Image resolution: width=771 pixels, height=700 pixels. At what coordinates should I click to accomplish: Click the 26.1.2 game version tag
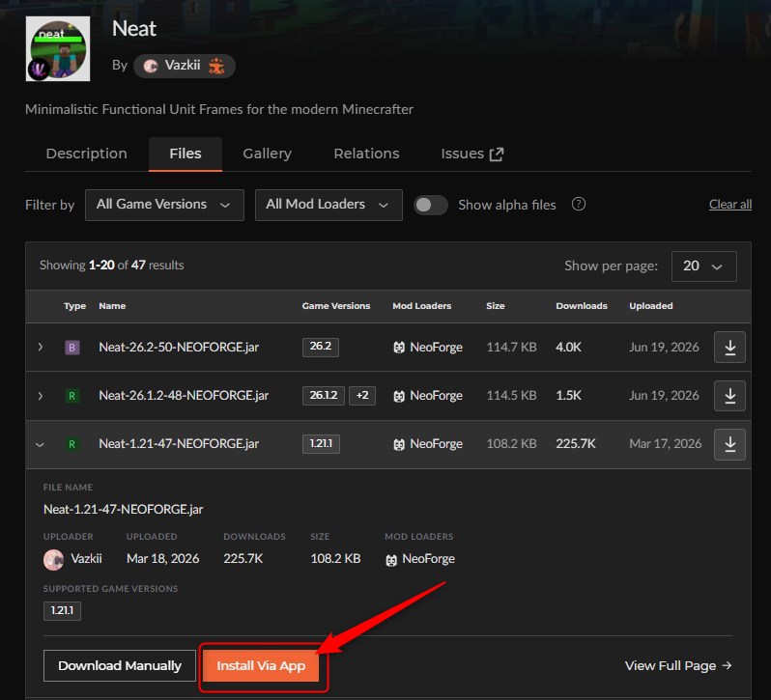coord(324,396)
